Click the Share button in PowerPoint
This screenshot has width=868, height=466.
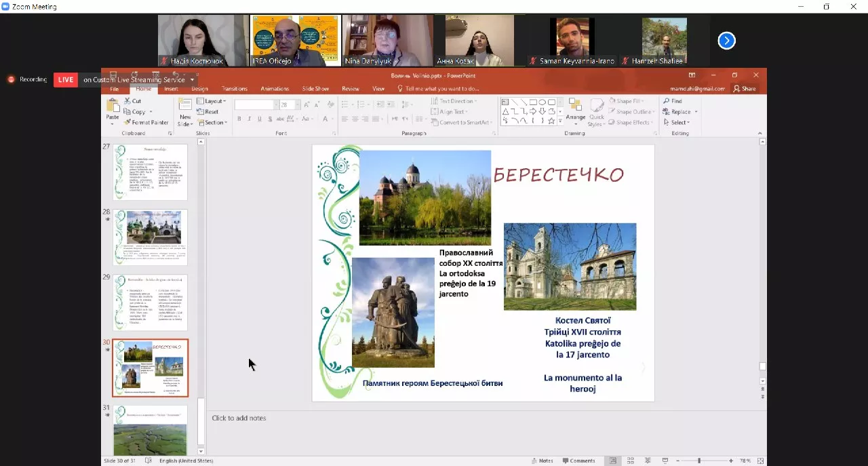point(745,89)
